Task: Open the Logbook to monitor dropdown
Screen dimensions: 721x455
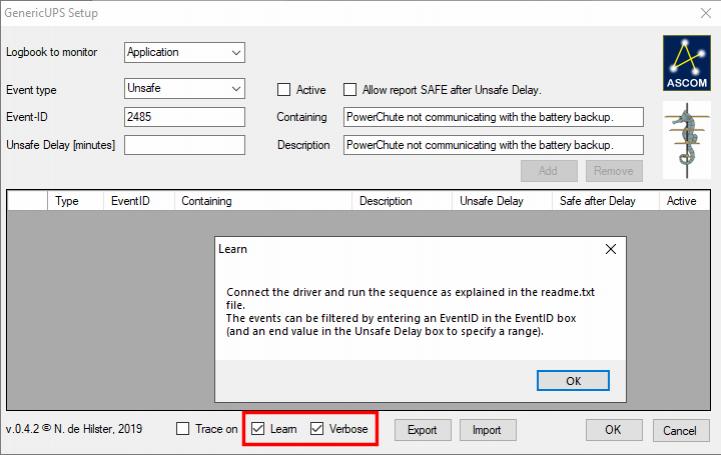Action: [x=184, y=52]
